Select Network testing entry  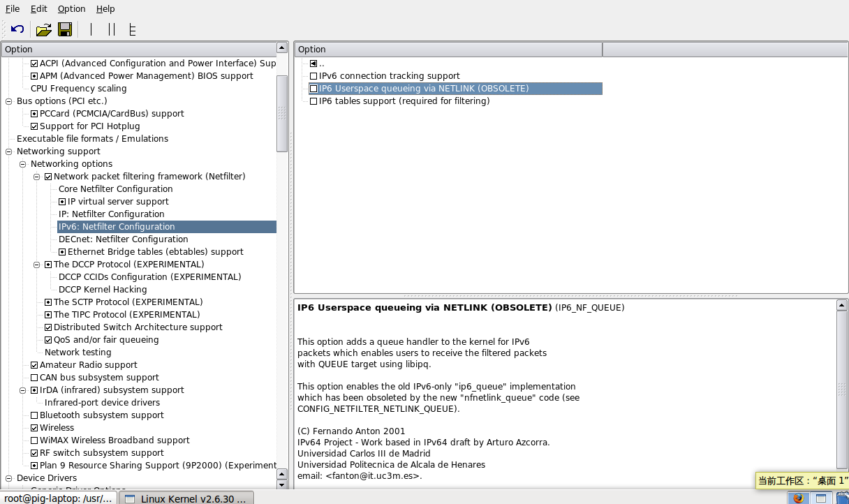click(78, 353)
